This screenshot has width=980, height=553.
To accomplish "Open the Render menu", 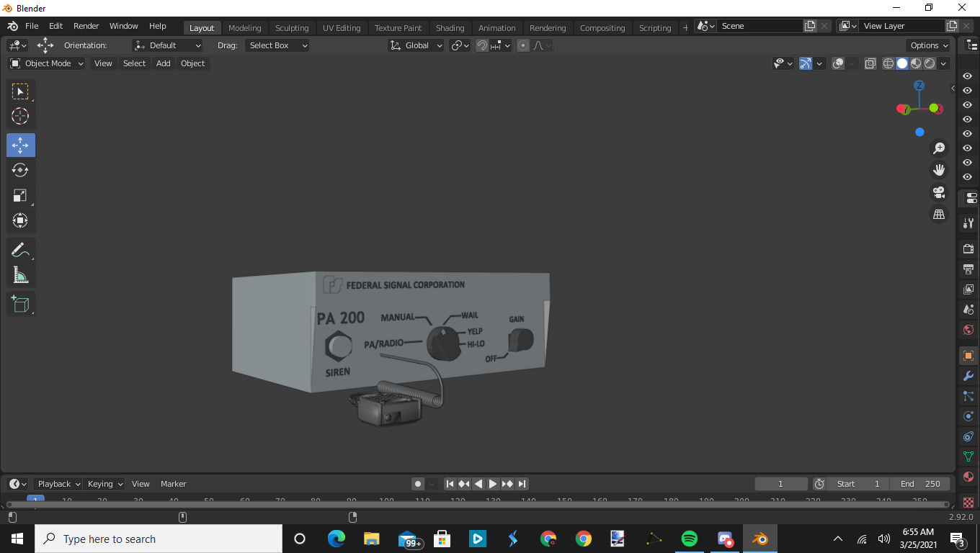I will coord(86,26).
